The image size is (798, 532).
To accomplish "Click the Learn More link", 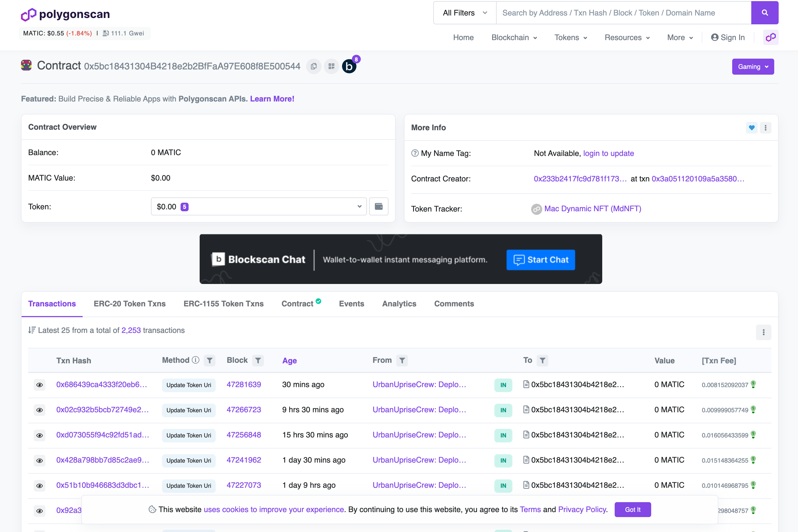I will (272, 98).
